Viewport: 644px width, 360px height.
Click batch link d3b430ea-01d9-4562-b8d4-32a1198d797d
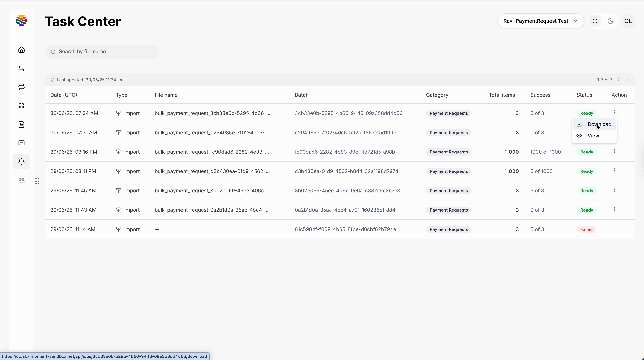tap(347, 171)
